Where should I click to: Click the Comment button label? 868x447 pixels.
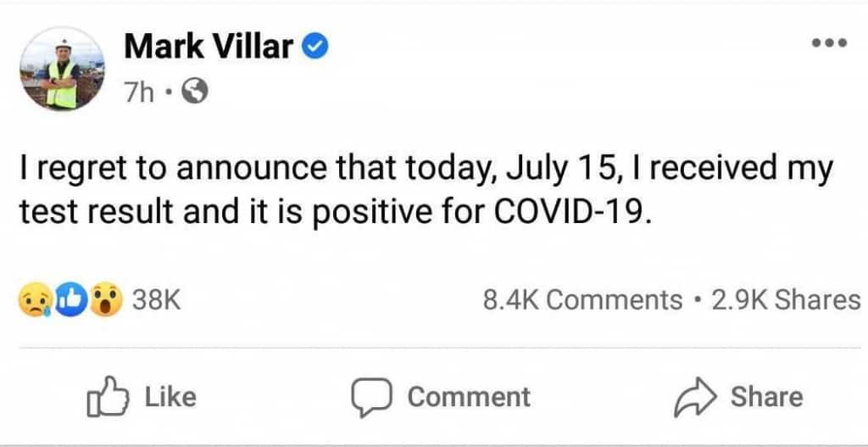click(x=469, y=397)
